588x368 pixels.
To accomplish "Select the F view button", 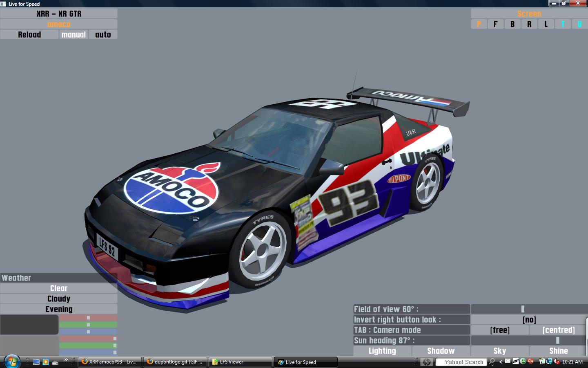I will (496, 24).
